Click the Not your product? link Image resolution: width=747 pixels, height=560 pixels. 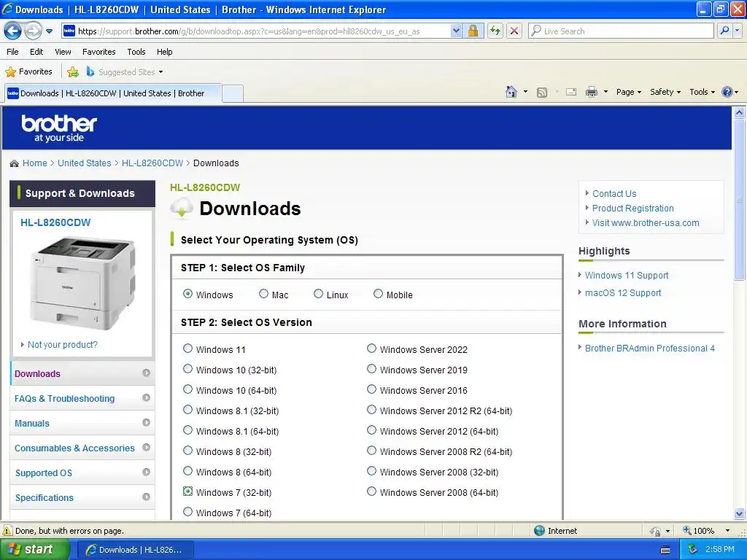click(63, 344)
